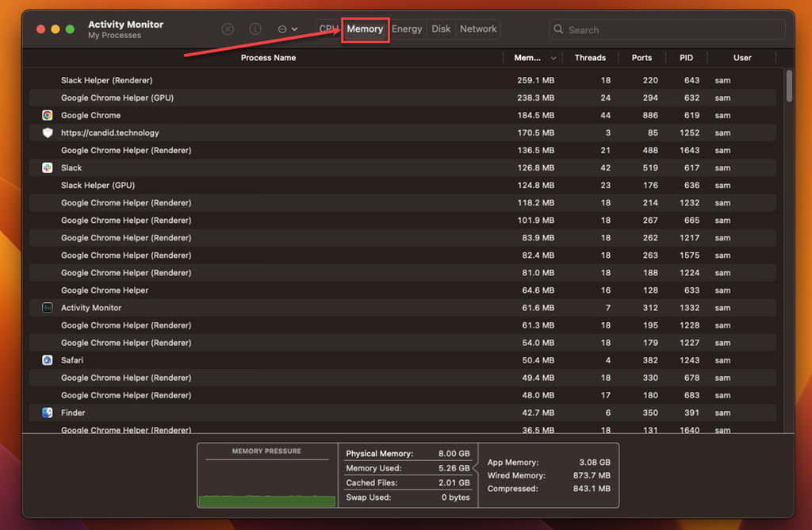Click the Slack app icon
Screen dimensions: 812x530
coord(47,168)
